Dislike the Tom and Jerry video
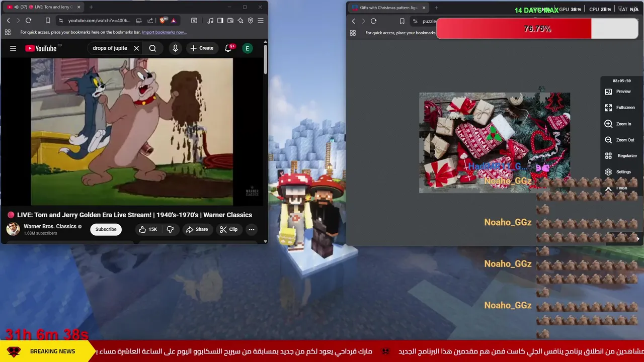The image size is (644, 362). (x=170, y=229)
